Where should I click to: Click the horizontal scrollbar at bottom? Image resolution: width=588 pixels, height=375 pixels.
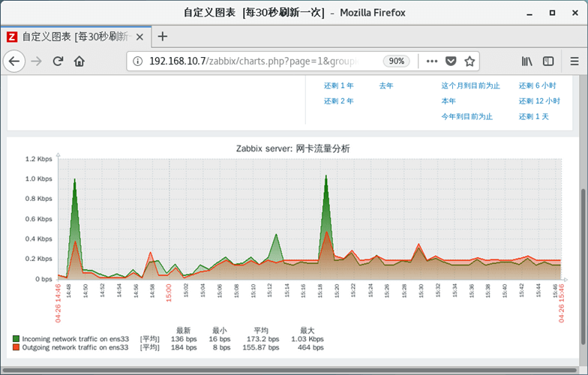(x=289, y=370)
